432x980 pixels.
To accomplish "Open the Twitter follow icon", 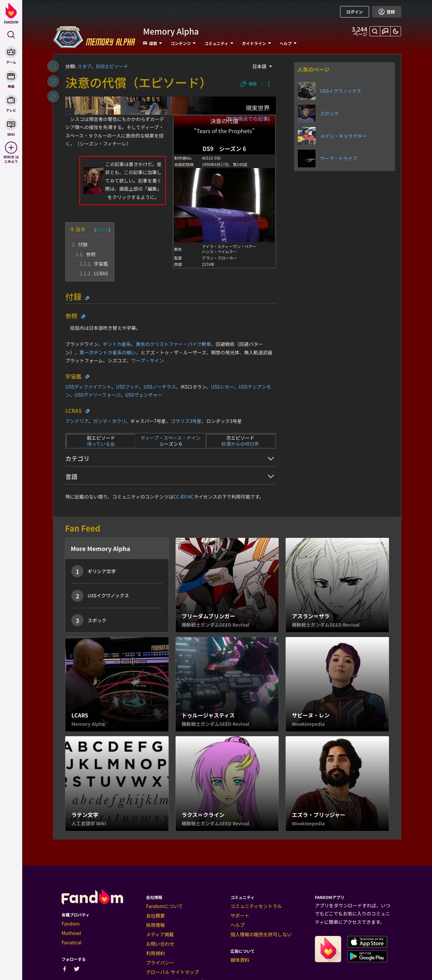I will (76, 969).
